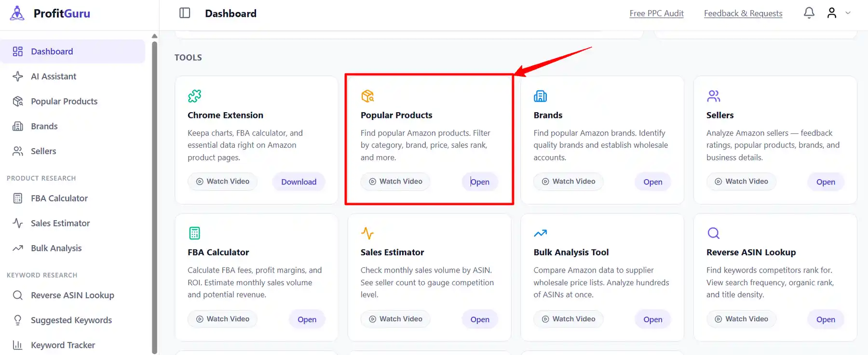Click the Suggested Keywords lightbulb icon
The image size is (868, 355).
(18, 320)
